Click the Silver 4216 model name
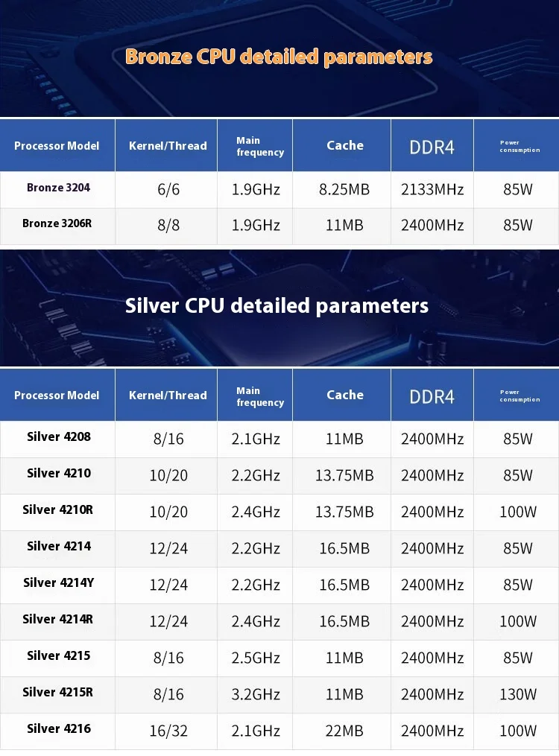Screen dimensions: 559x756 click(x=58, y=729)
